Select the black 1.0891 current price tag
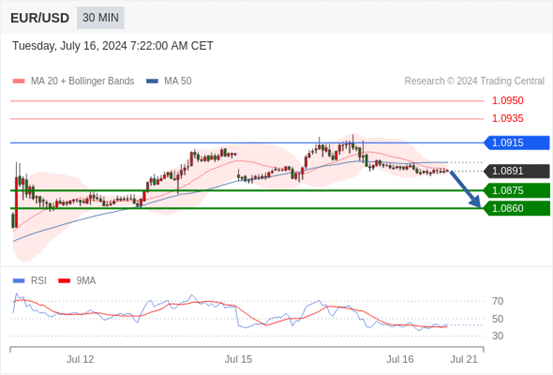Image resolution: width=553 pixels, height=375 pixels. [x=517, y=171]
